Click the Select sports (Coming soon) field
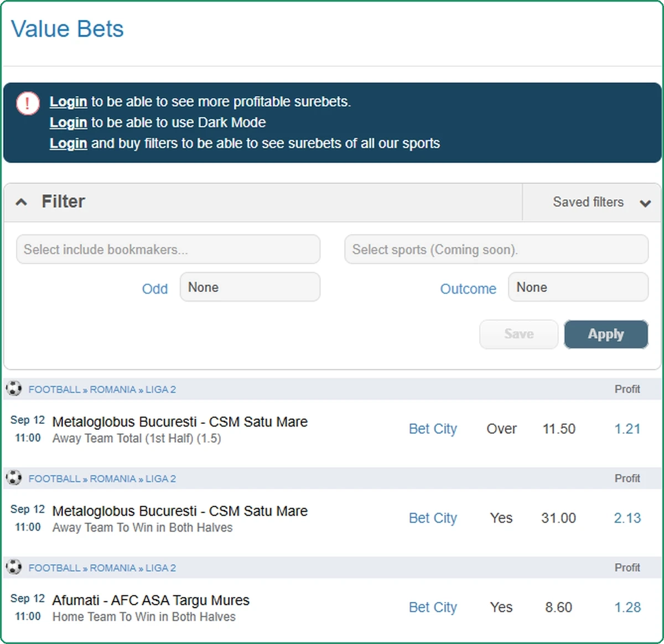 [x=496, y=250]
